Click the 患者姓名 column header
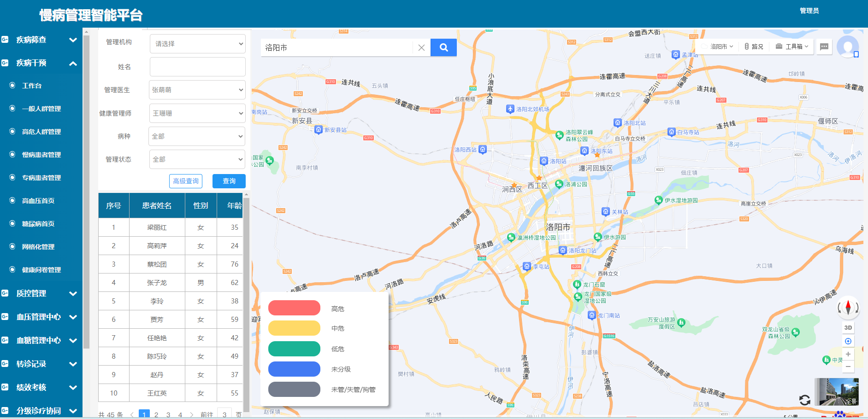 (157, 205)
